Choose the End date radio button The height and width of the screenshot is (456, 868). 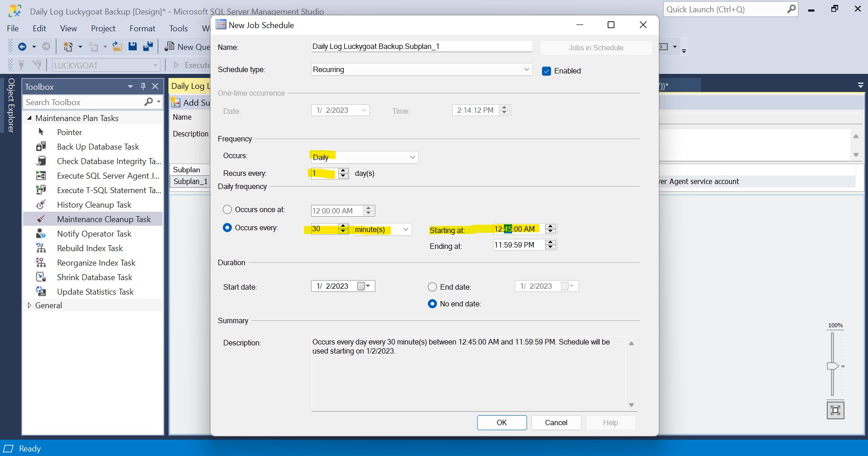pos(432,287)
